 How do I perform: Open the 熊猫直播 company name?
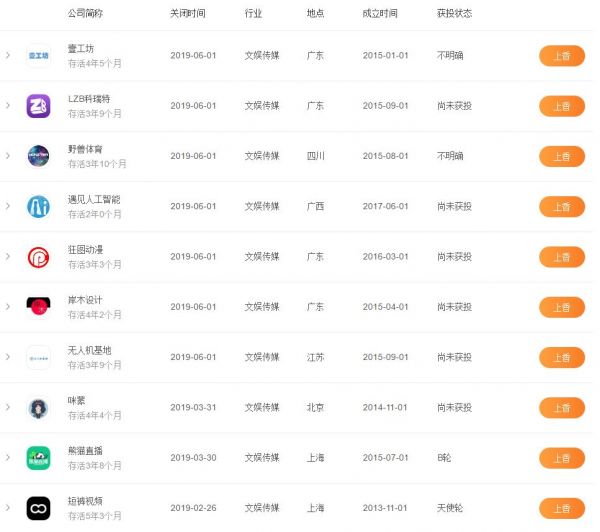85,450
